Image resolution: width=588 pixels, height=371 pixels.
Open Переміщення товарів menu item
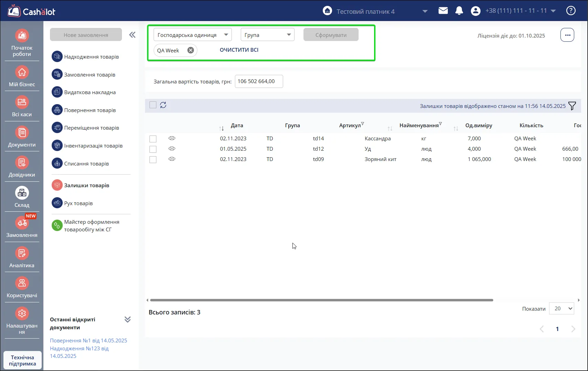[x=85, y=128]
